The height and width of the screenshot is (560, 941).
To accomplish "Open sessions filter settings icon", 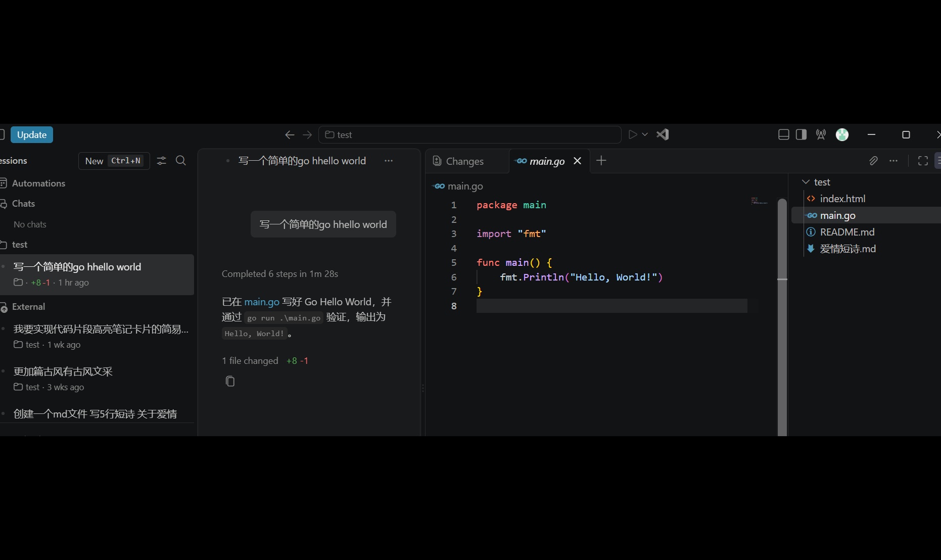I will point(162,161).
